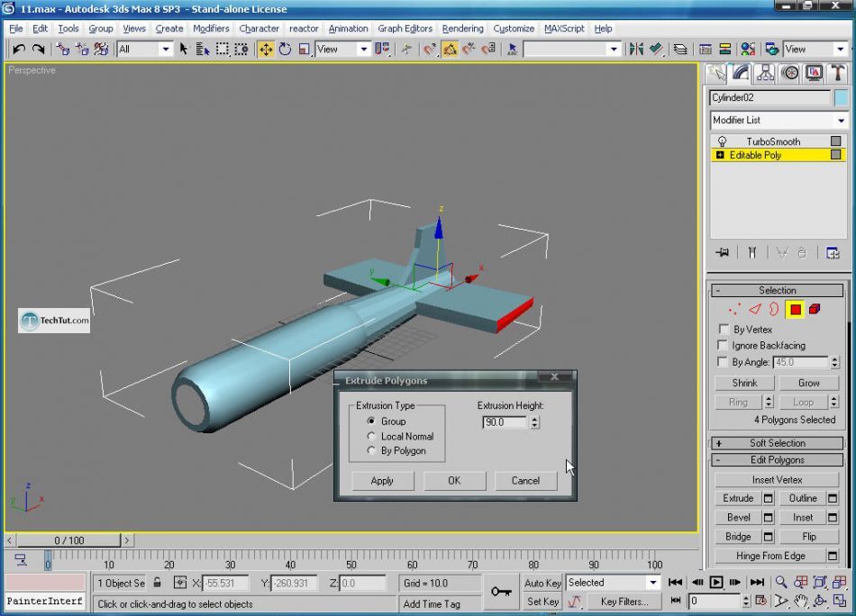Open the Modify command panel tab
The image size is (856, 616).
click(741, 73)
